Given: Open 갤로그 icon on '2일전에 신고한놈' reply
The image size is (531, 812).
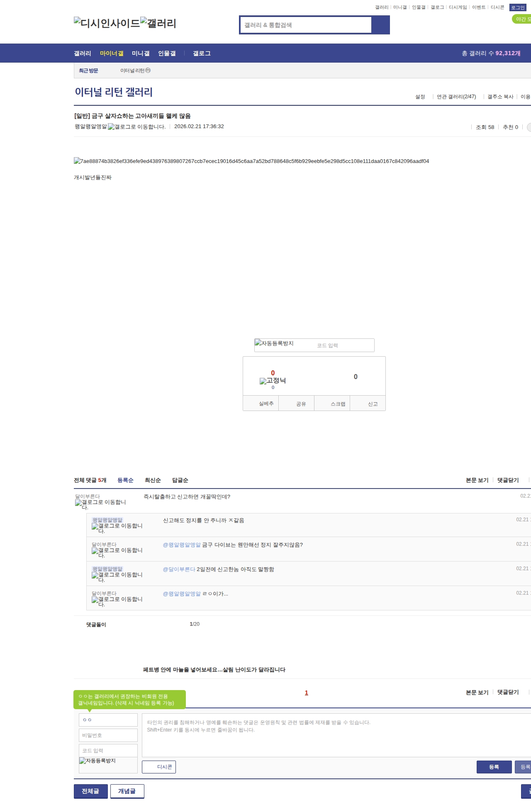Looking at the screenshot, I should point(117,577).
